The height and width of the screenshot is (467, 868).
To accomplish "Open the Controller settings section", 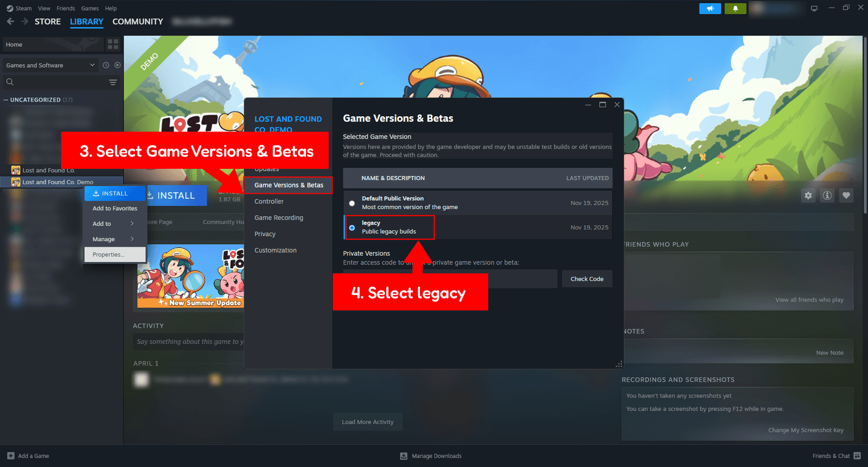I will coord(269,201).
